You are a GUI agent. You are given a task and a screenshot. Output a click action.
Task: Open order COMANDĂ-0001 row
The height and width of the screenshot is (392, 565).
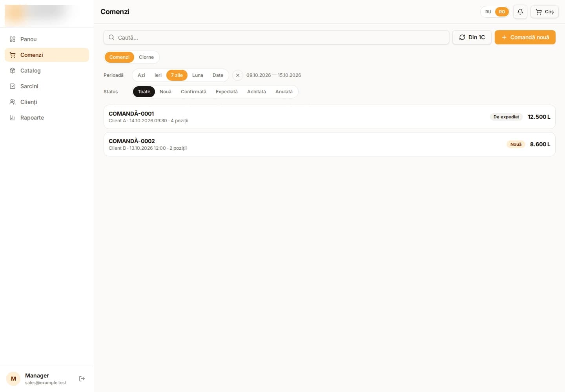click(330, 117)
